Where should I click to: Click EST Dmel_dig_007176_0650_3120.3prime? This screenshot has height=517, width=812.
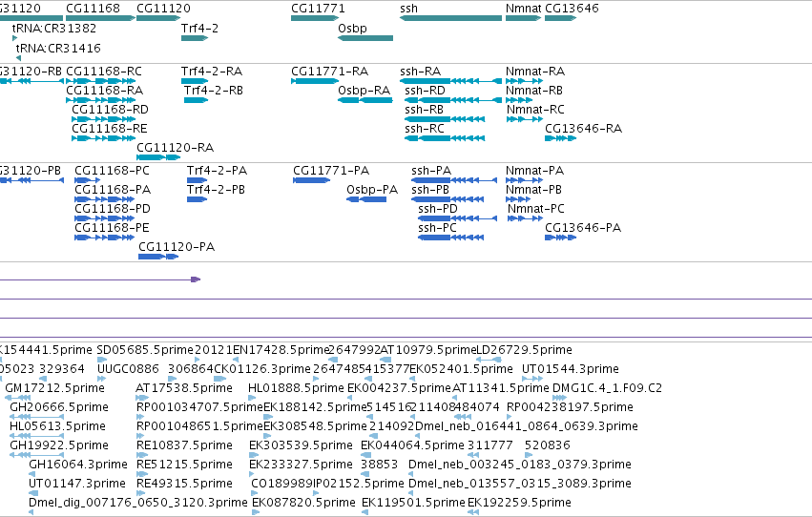click(137, 503)
